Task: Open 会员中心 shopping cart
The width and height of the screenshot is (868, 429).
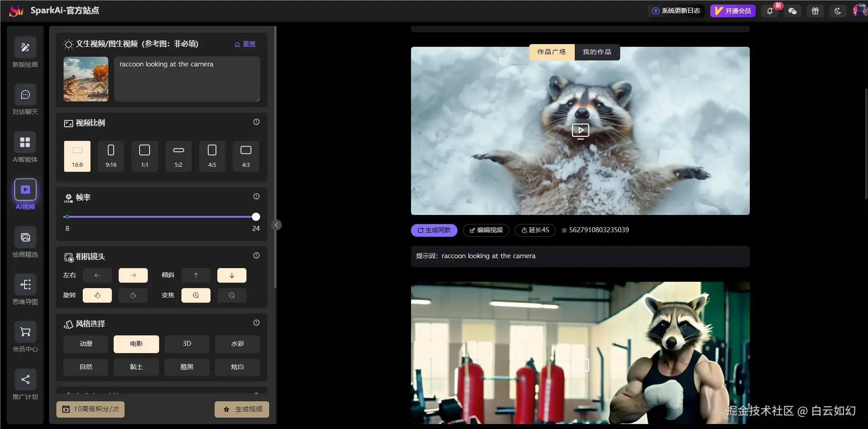Action: tap(25, 337)
